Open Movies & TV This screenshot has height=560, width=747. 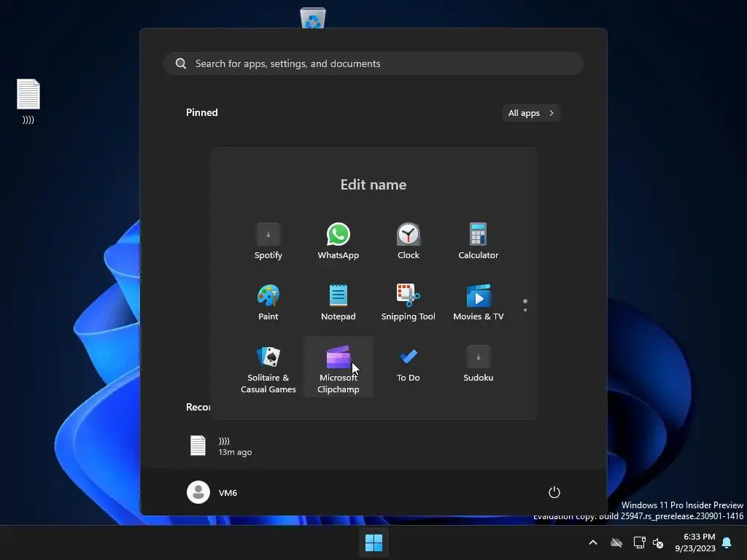(479, 303)
